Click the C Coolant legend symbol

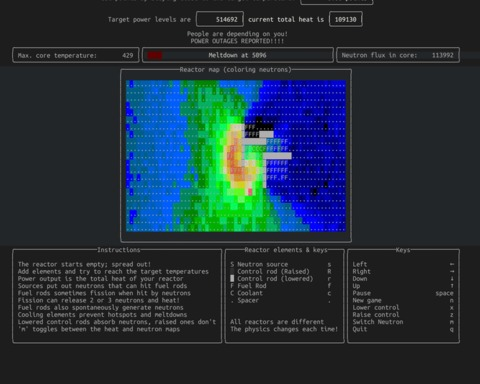[232, 293]
